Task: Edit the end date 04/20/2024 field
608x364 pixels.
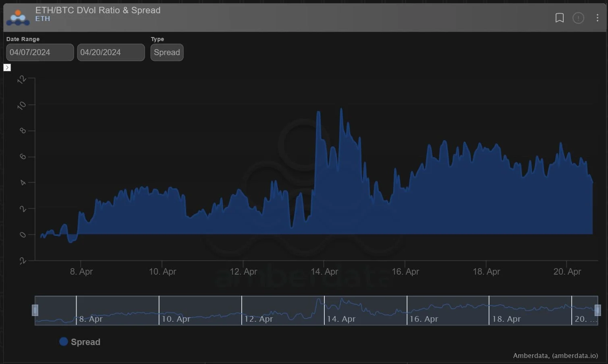Action: point(111,52)
